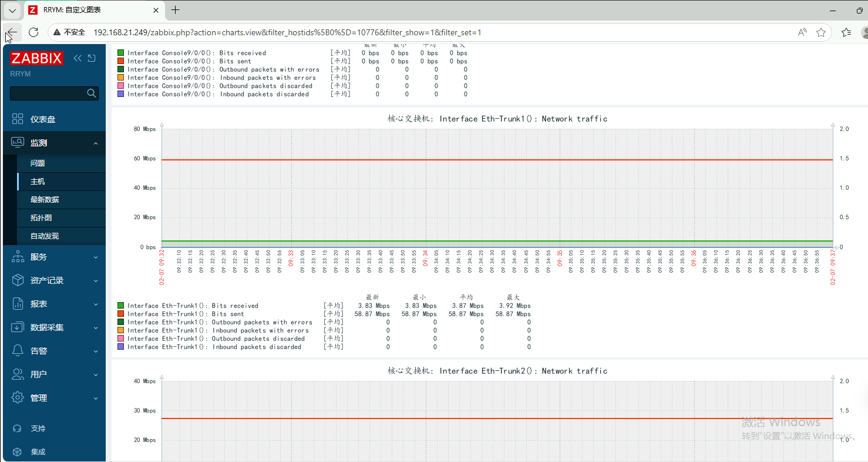Click in the sidebar search input field
868x462 pixels.
(x=48, y=93)
